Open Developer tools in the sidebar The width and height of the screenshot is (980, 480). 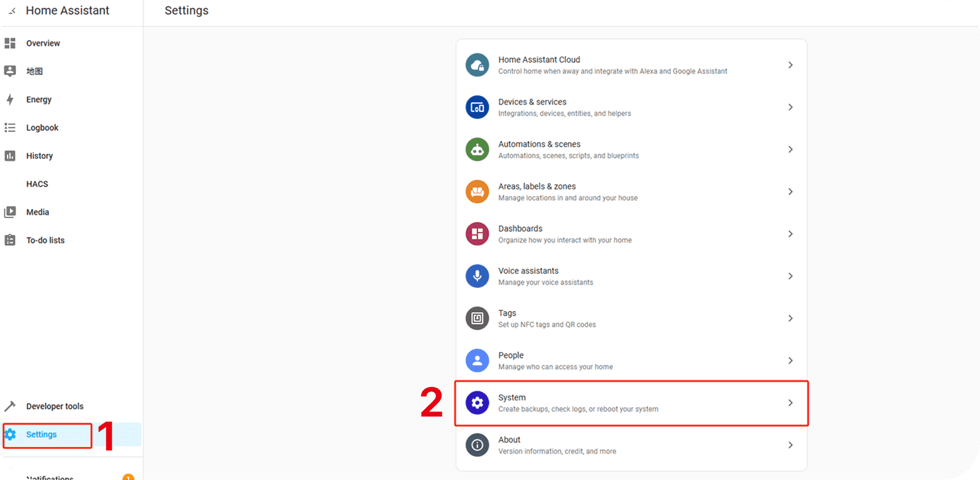[x=54, y=406]
